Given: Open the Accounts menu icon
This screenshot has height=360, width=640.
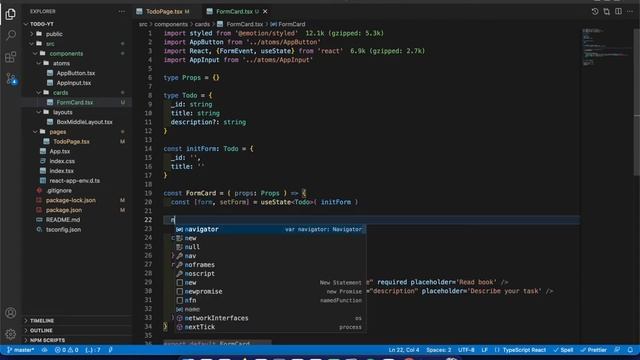Looking at the screenshot, I should (x=11, y=313).
